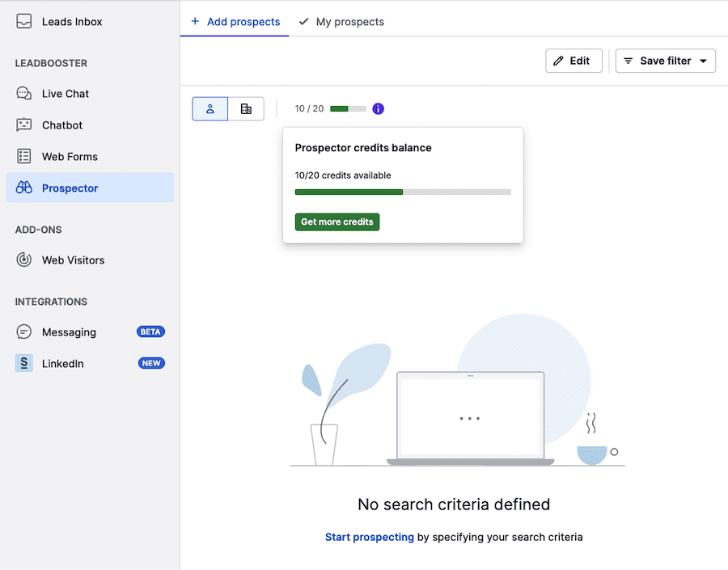Open Web Visitors radar icon
728x570 pixels.
24,260
